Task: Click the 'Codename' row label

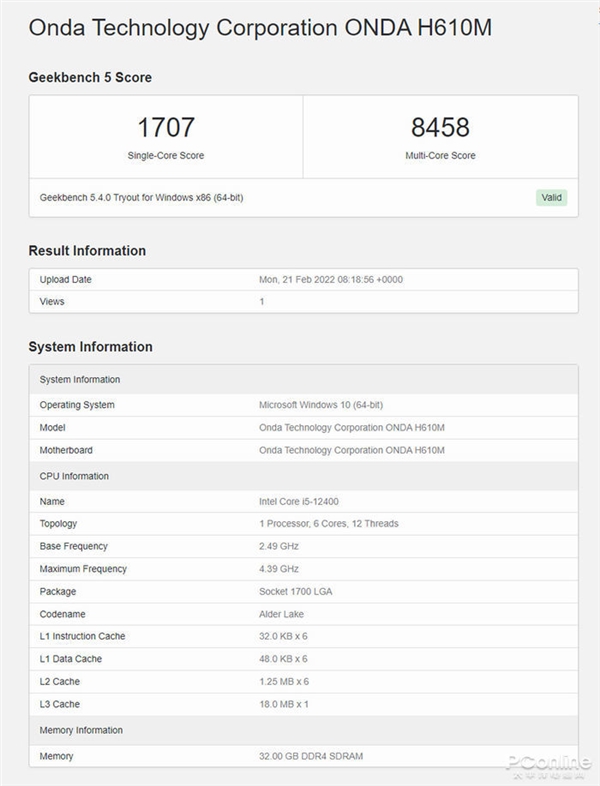Action: (x=63, y=614)
